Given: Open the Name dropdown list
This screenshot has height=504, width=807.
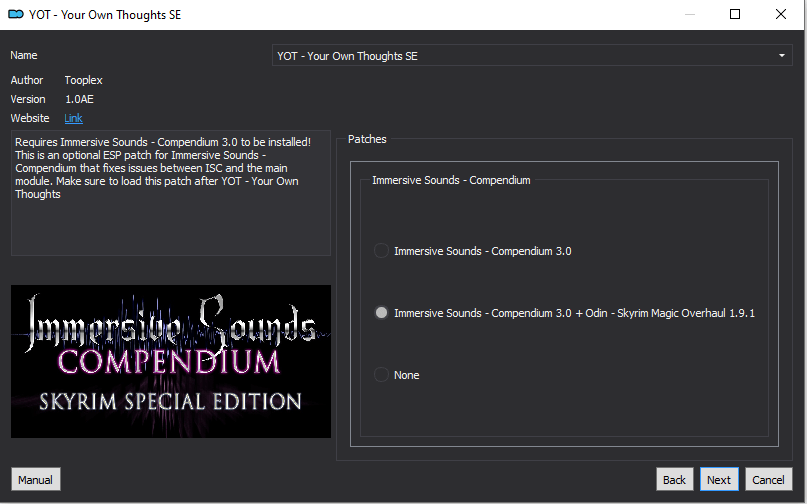Looking at the screenshot, I should tap(532, 55).
